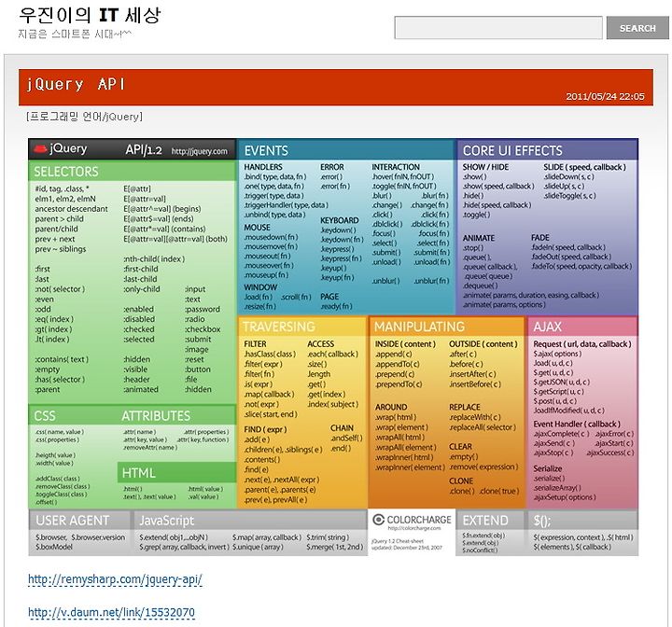The width and height of the screenshot is (672, 627).
Task: Click the MANIPULATING heading
Action: coord(419,327)
